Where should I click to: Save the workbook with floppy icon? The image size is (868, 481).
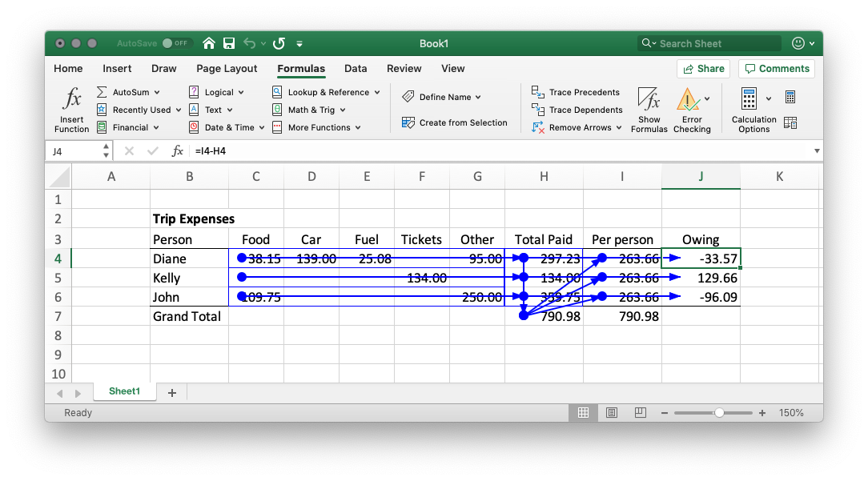[x=229, y=43]
